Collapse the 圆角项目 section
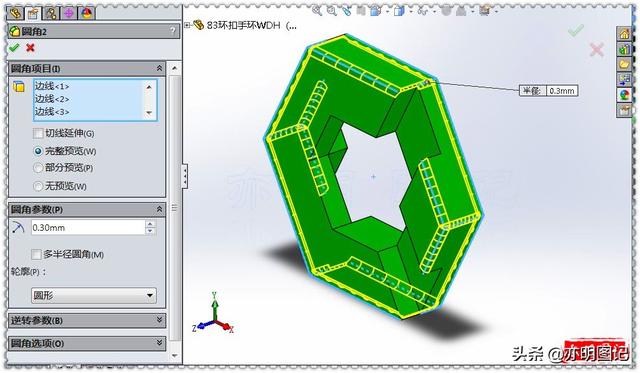 pos(160,68)
